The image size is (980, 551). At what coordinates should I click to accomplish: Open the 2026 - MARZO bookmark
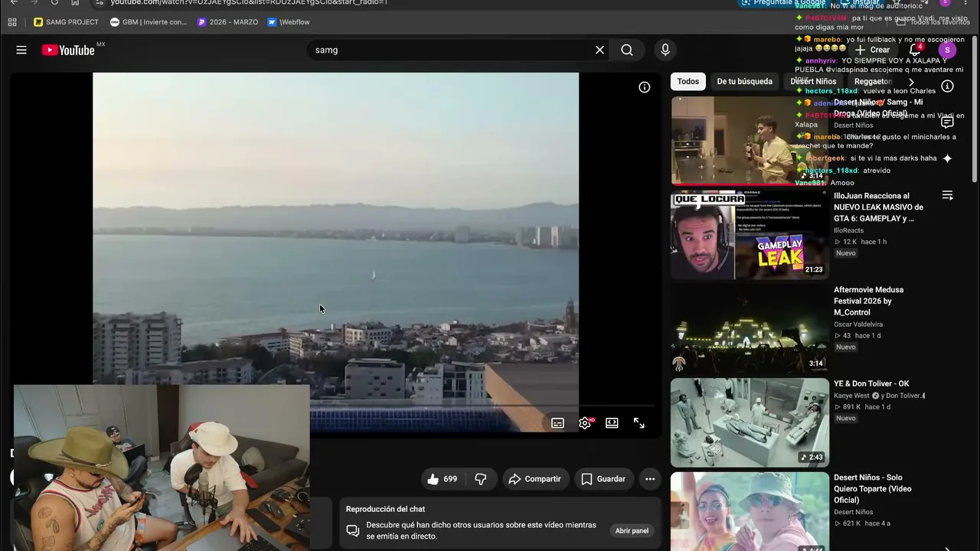[x=228, y=22]
